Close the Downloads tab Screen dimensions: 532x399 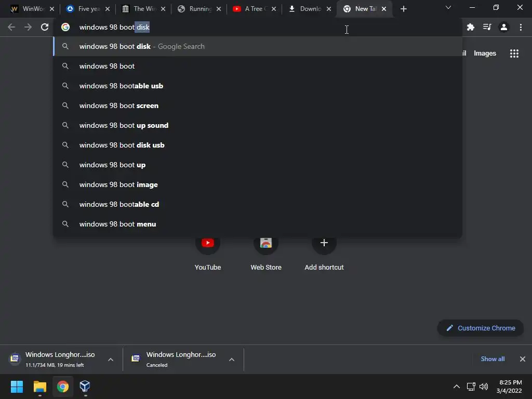[x=329, y=9]
